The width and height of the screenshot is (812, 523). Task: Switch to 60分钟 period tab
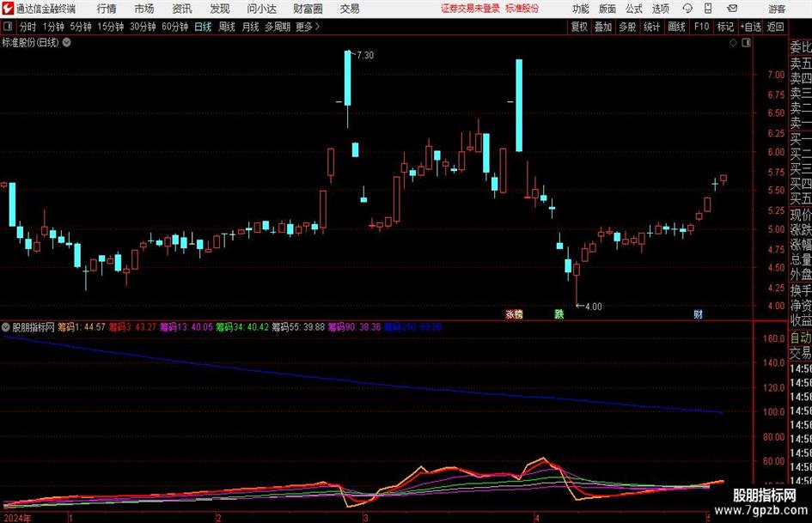tap(175, 27)
